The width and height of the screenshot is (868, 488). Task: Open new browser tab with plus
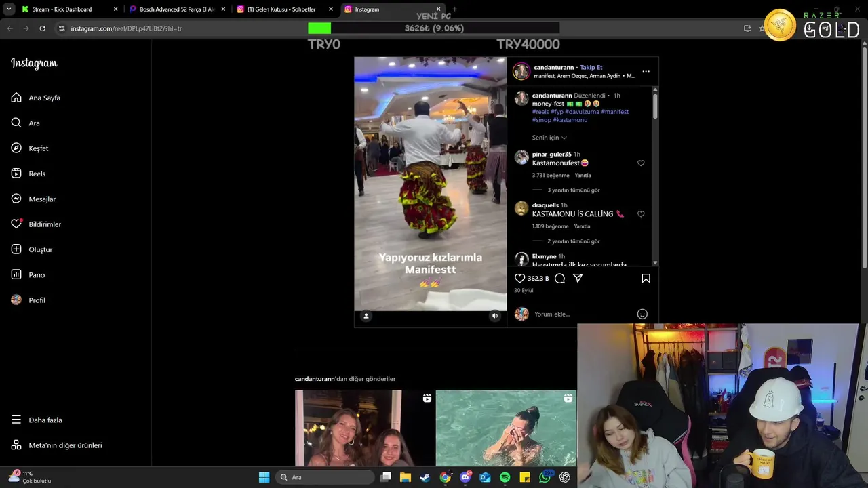454,9
